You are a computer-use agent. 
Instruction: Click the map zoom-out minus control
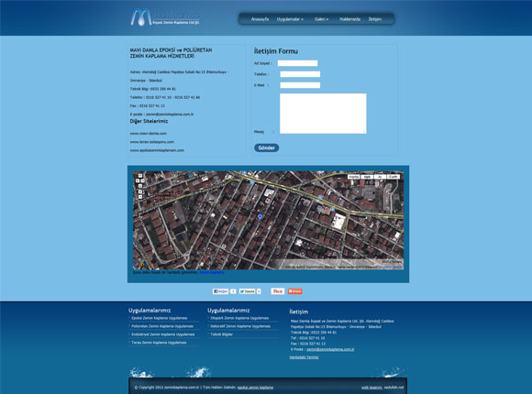coord(140,197)
